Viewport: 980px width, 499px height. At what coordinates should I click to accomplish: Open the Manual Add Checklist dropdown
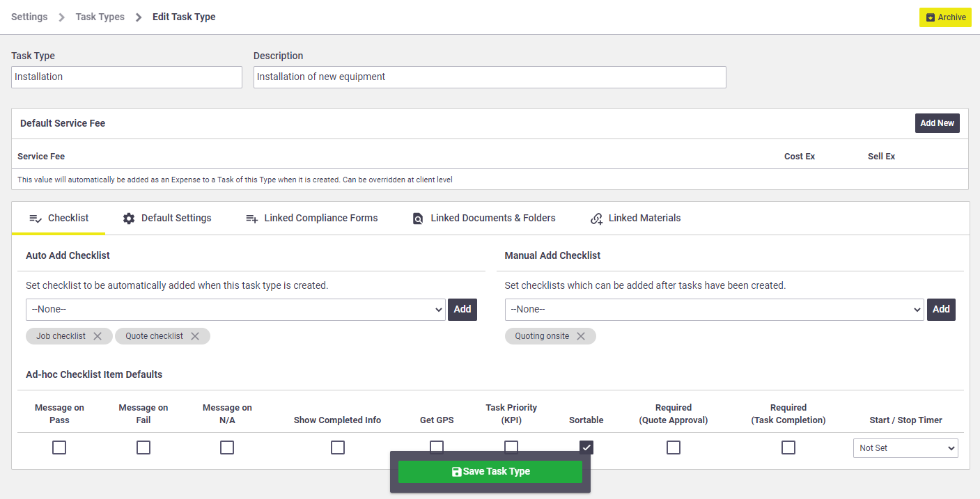pos(715,310)
